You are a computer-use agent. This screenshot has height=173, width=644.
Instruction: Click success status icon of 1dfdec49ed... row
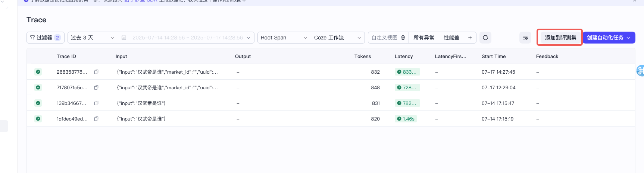click(x=38, y=119)
